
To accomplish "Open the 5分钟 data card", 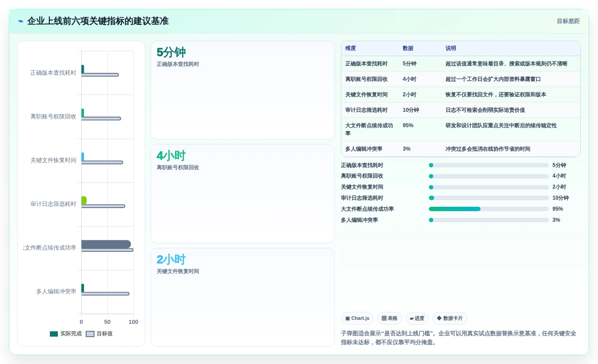I will click(242, 90).
